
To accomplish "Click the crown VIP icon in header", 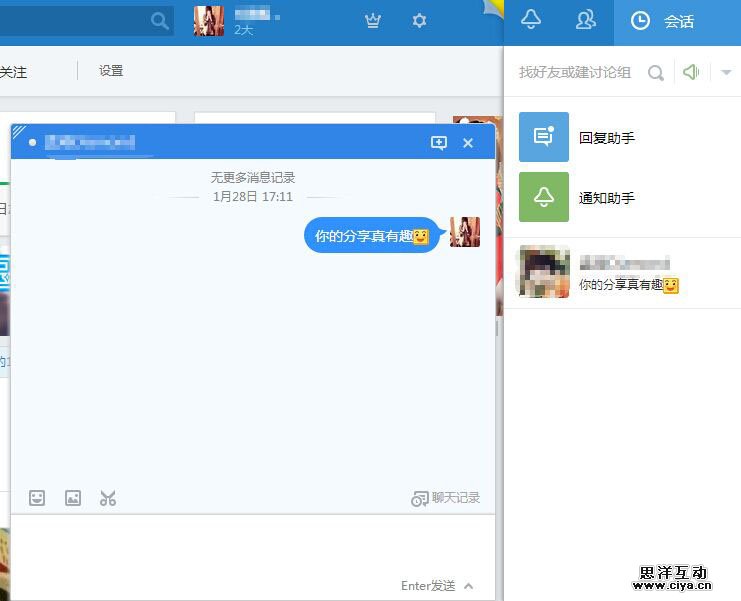I will point(373,21).
